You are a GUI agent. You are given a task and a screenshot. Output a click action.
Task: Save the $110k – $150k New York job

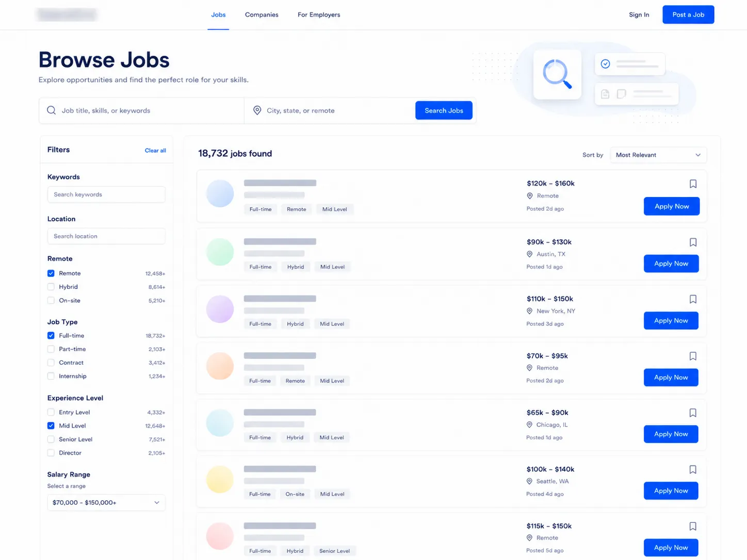click(693, 299)
